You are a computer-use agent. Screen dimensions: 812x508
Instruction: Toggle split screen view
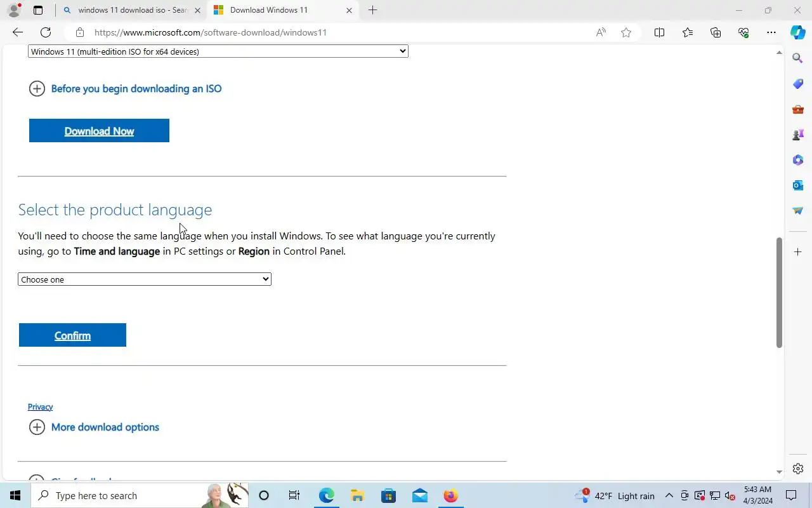(659, 32)
